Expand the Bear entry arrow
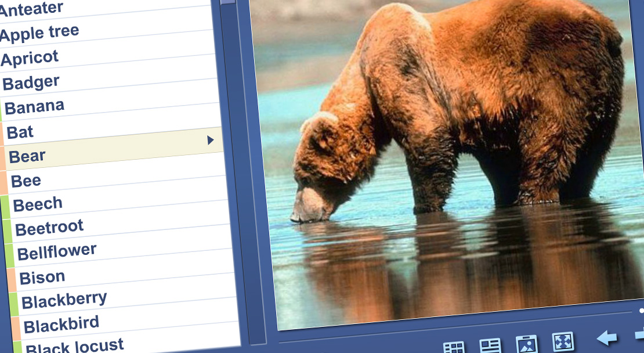This screenshot has width=644, height=353. pyautogui.click(x=211, y=140)
